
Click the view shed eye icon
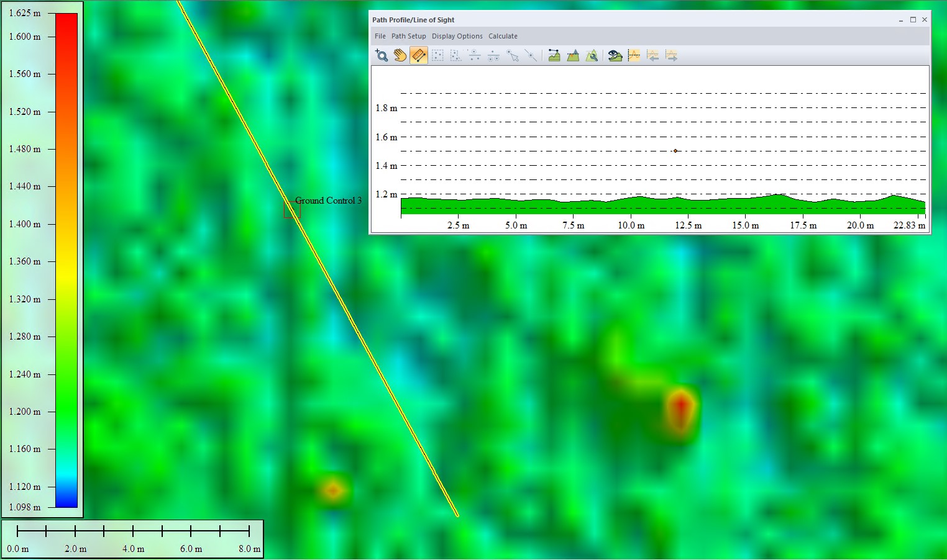tap(615, 56)
